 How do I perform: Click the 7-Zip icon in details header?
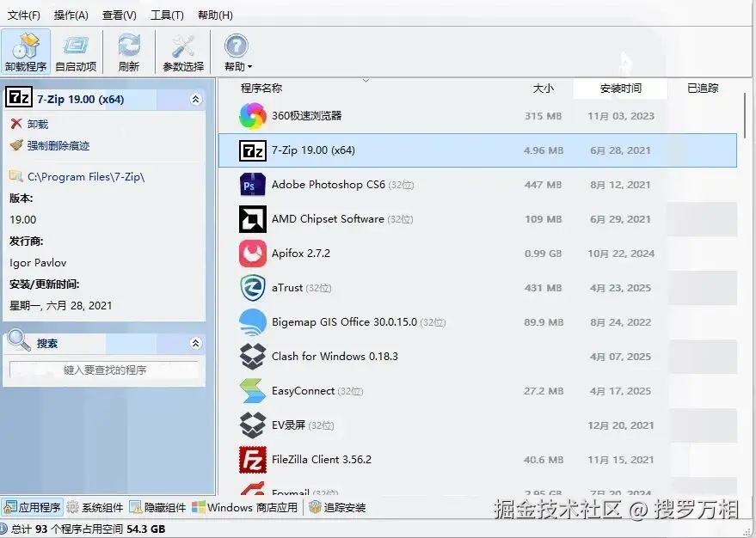(x=19, y=98)
